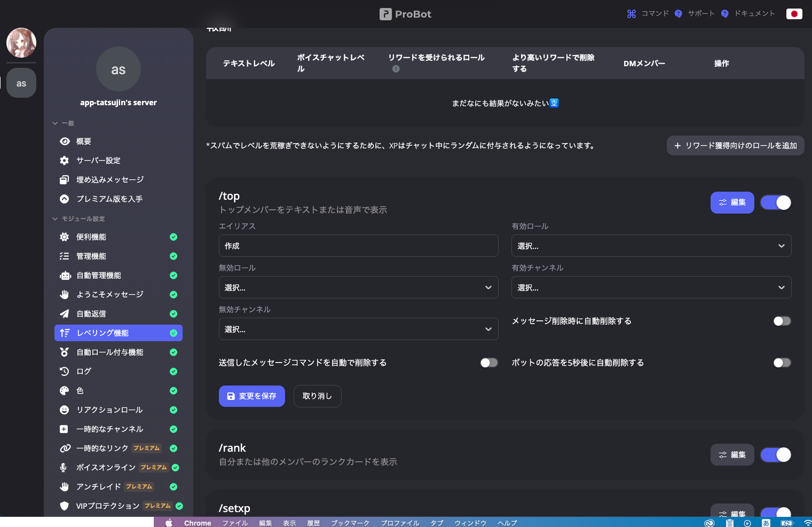
Task: Open the 埋め込みメッセージ module
Action: point(111,179)
